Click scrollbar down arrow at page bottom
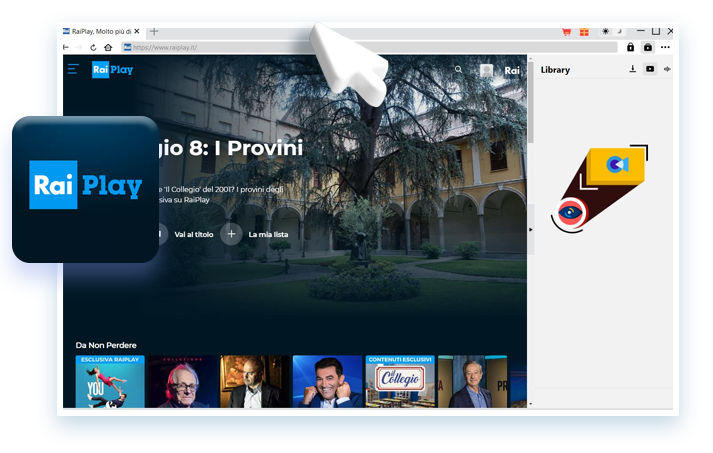The width and height of the screenshot is (713, 453). (x=531, y=404)
